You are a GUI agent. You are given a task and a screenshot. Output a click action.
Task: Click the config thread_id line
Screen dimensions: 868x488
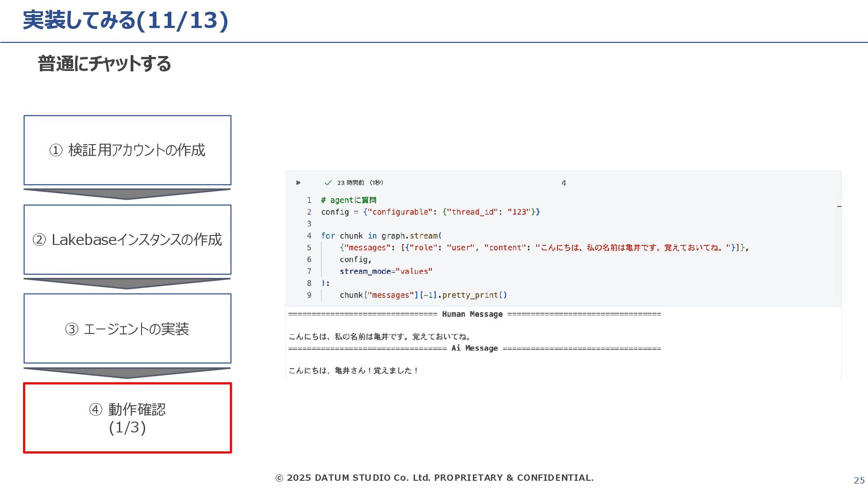pos(430,212)
